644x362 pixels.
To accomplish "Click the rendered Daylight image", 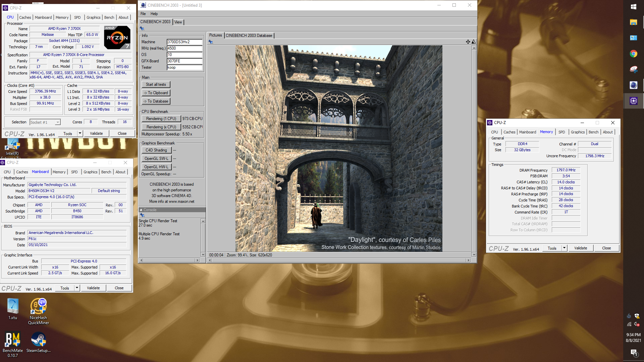I will tap(339, 148).
